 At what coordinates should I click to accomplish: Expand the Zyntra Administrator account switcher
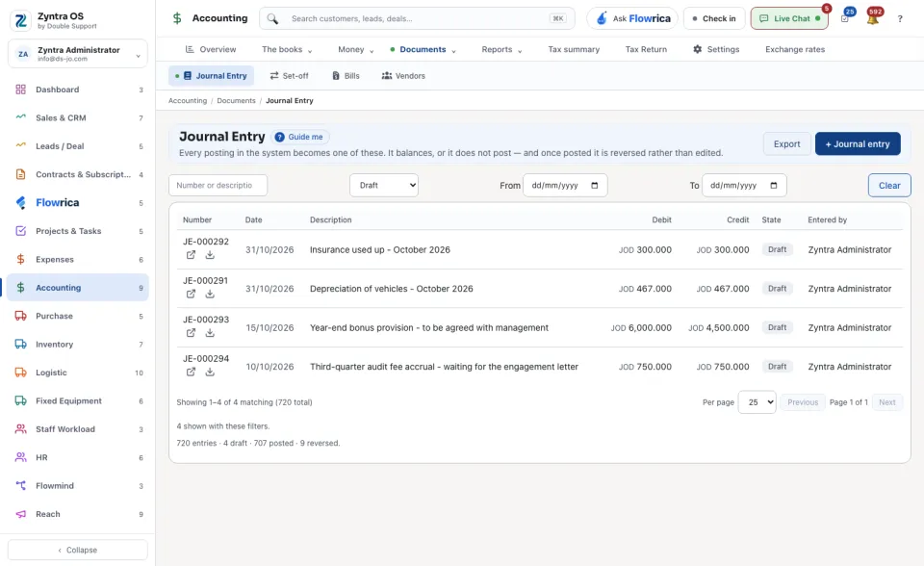click(x=78, y=54)
